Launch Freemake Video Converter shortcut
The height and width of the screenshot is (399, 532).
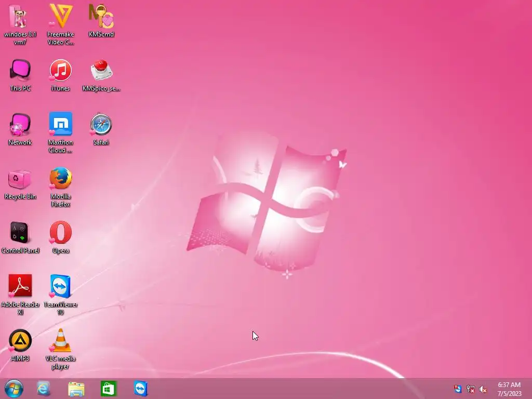[x=60, y=24]
